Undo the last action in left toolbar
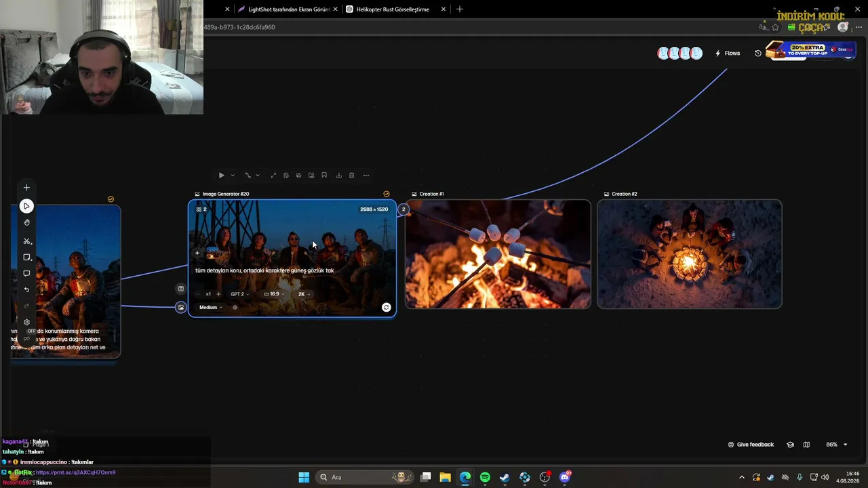The width and height of the screenshot is (868, 488). tap(26, 290)
